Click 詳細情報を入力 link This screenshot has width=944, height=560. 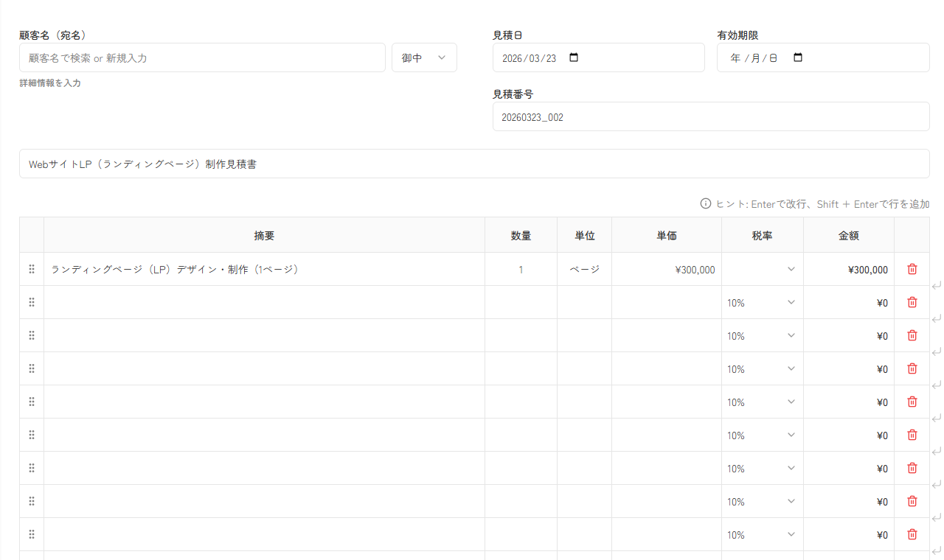[x=50, y=83]
